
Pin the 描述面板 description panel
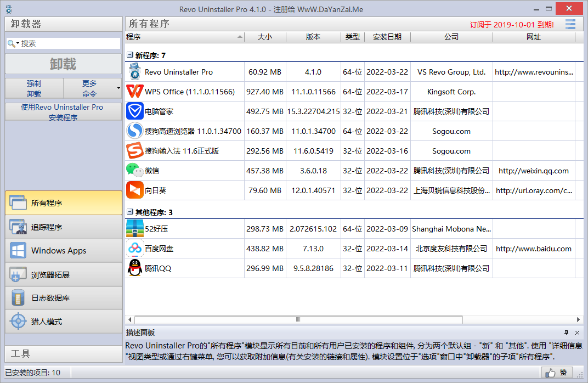coord(566,333)
